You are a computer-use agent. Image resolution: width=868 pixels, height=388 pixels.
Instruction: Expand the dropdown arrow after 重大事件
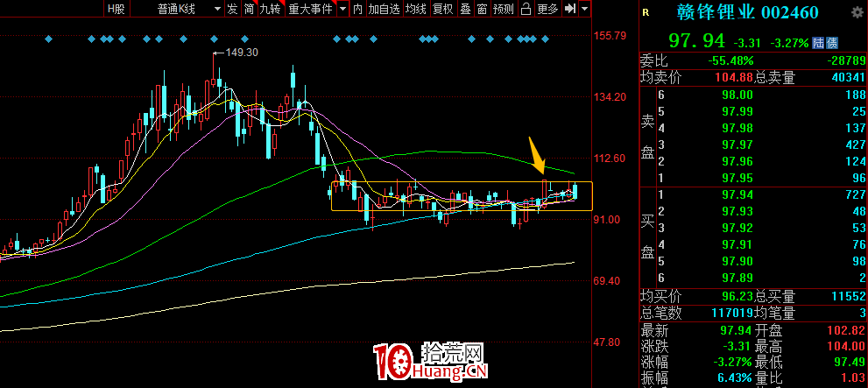(x=343, y=9)
